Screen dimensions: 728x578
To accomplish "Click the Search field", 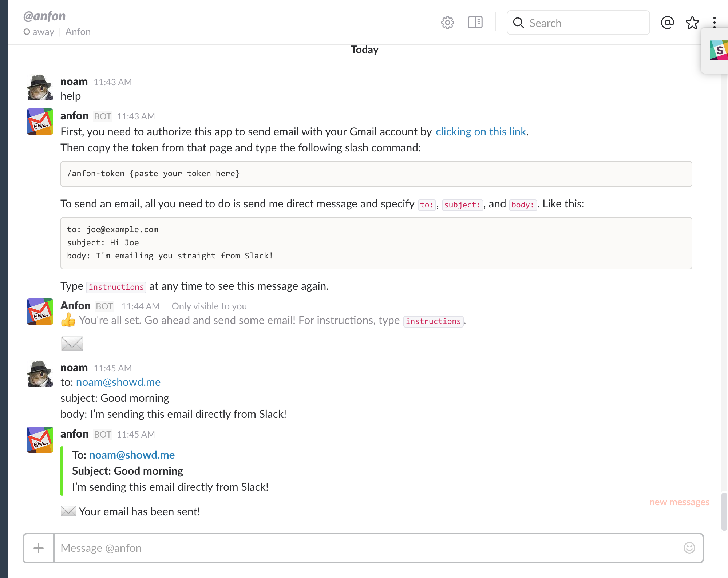I will [578, 23].
